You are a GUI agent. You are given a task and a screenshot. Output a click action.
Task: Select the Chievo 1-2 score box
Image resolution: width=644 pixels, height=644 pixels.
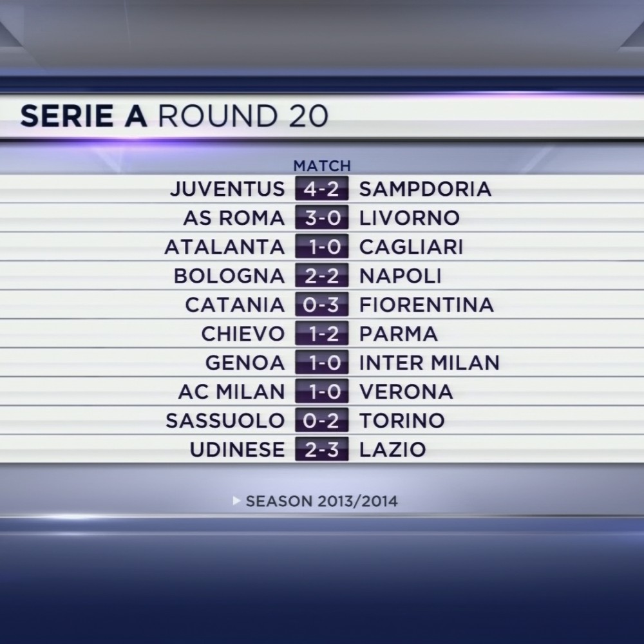pos(321,334)
